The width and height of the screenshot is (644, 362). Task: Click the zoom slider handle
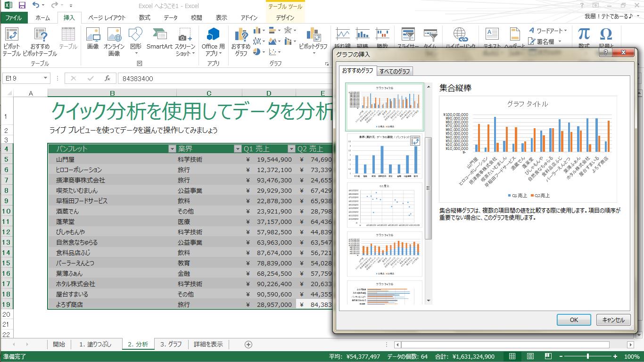588,356
